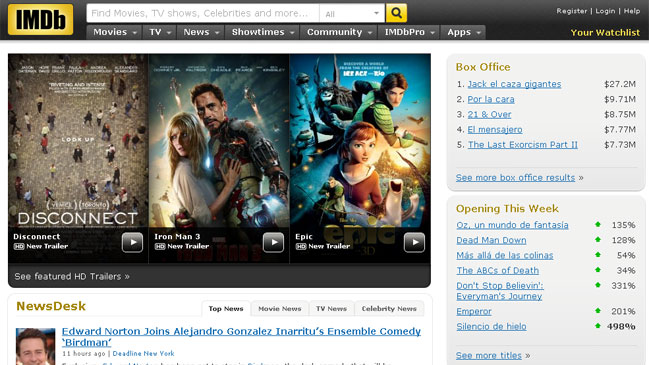Click the Edward Norton news thumbnail

point(36,346)
